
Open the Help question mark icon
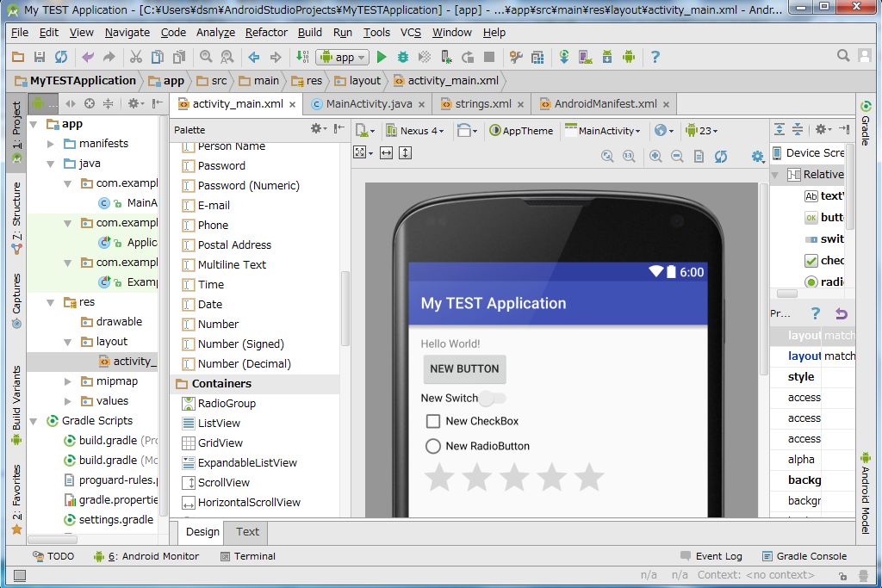[655, 57]
